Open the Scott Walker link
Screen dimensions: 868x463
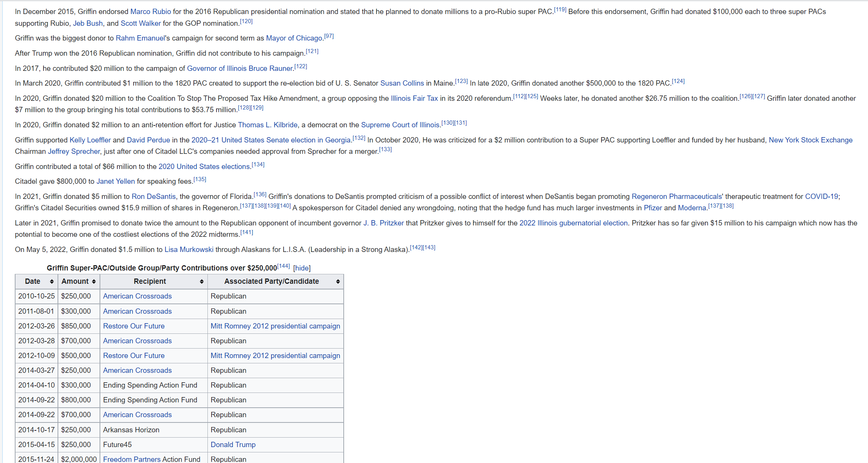coord(141,23)
